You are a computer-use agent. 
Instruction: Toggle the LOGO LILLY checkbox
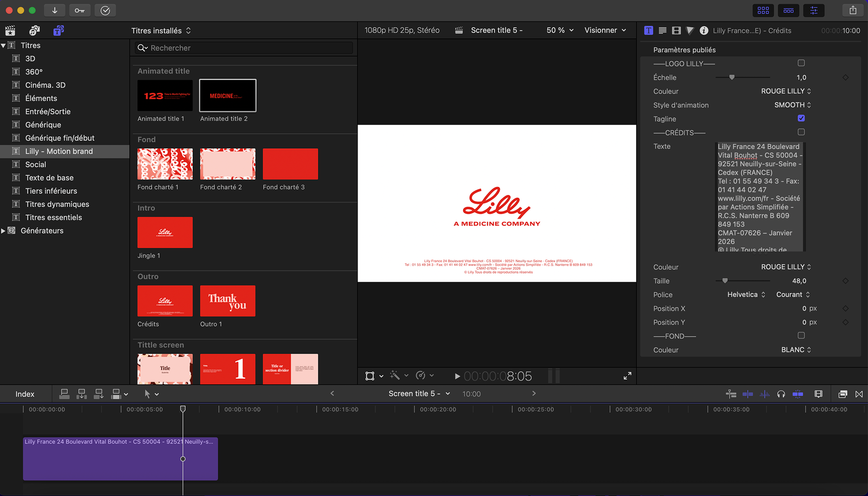pos(801,63)
